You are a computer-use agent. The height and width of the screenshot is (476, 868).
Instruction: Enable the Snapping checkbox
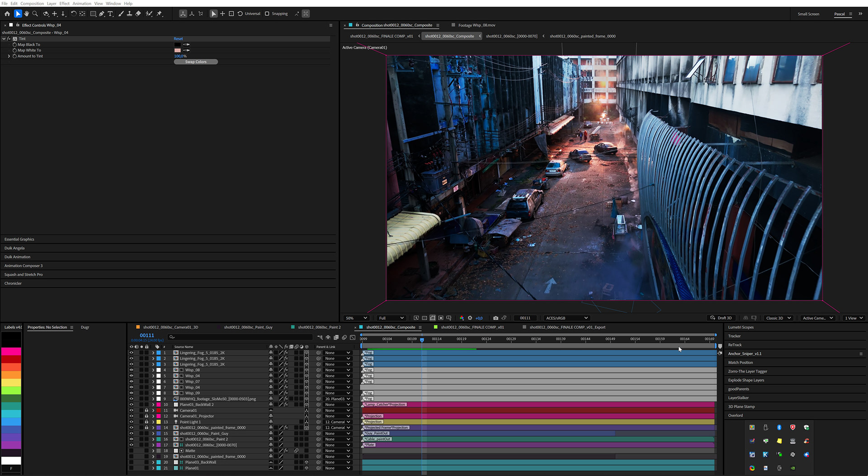click(267, 14)
